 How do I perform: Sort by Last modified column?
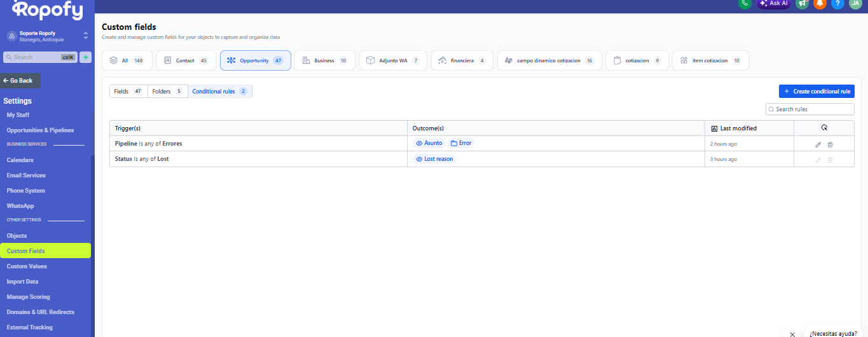[749, 128]
